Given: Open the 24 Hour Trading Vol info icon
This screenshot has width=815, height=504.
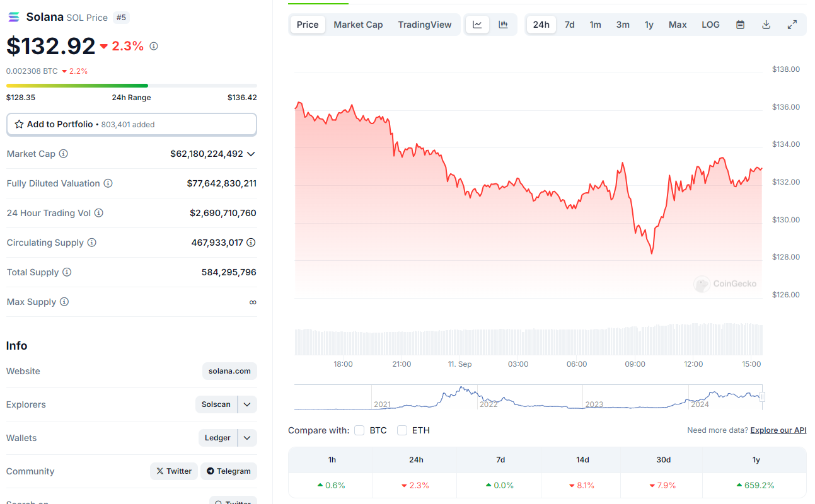Looking at the screenshot, I should pos(99,213).
